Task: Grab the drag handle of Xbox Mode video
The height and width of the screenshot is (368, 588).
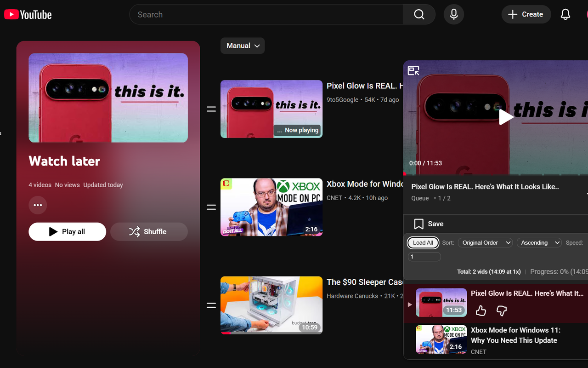Action: pyautogui.click(x=211, y=207)
